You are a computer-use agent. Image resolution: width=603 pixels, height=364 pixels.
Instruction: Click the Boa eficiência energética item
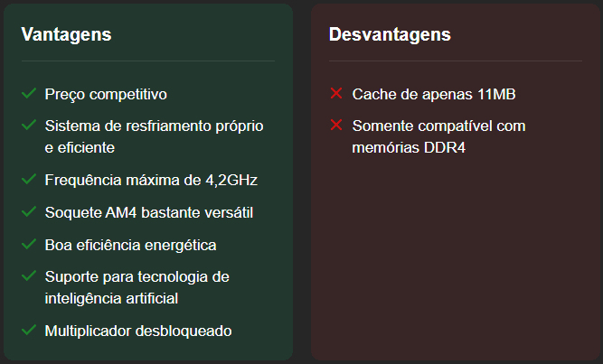point(131,246)
